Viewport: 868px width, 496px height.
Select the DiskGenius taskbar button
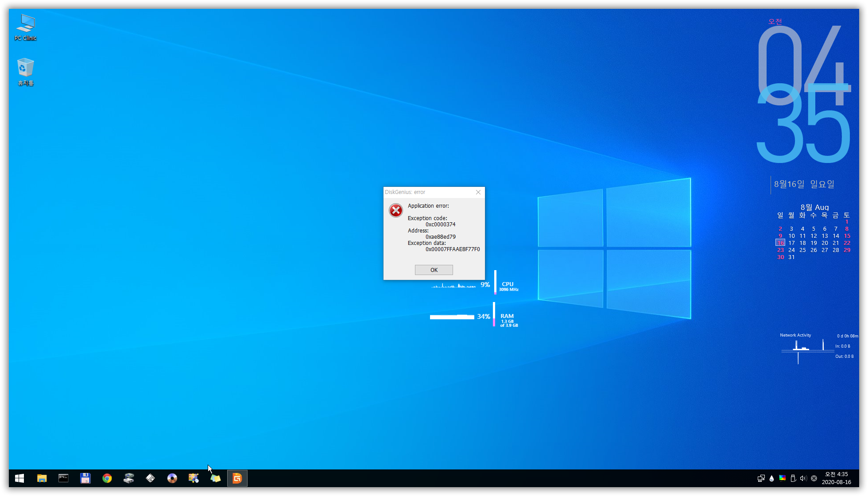point(237,478)
